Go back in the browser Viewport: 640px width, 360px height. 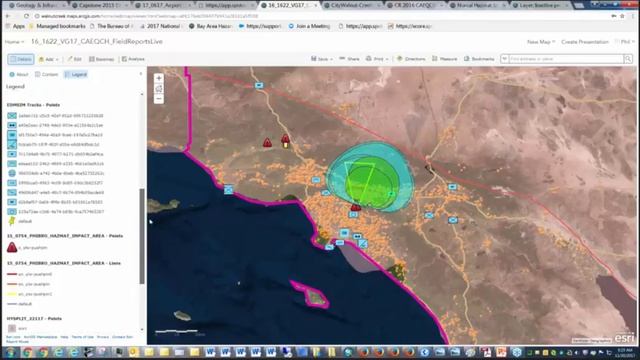(x=8, y=16)
